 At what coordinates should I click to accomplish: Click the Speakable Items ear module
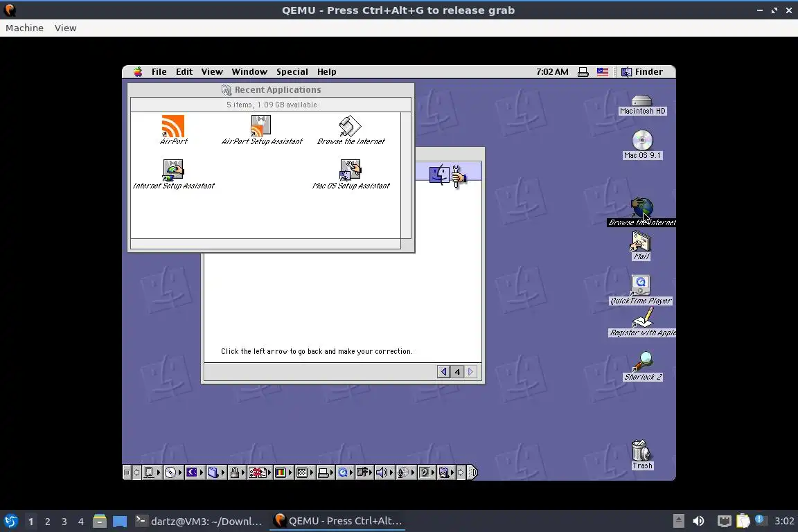424,472
